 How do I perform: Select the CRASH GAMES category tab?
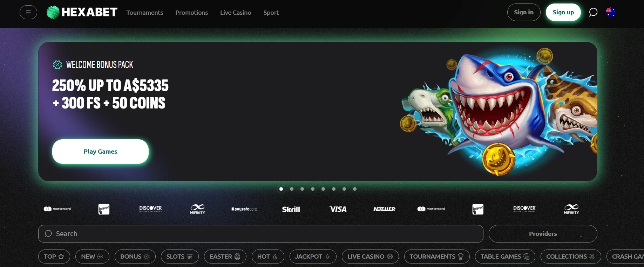coord(625,257)
